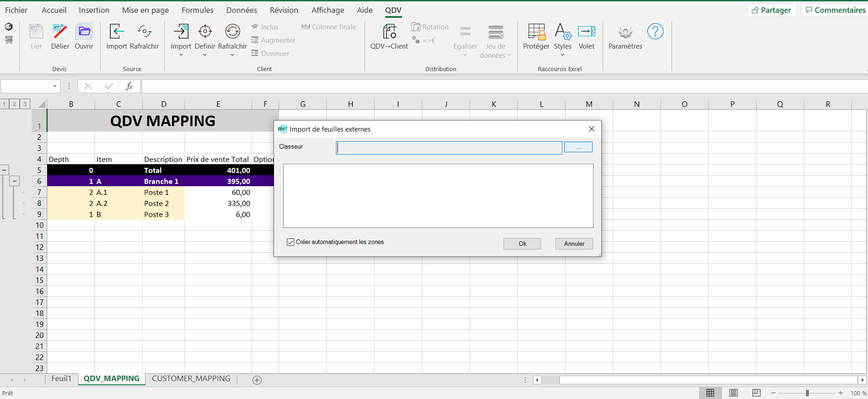Click the insert function fx icon
Screen dimensions: 868x399
[x=129, y=86]
